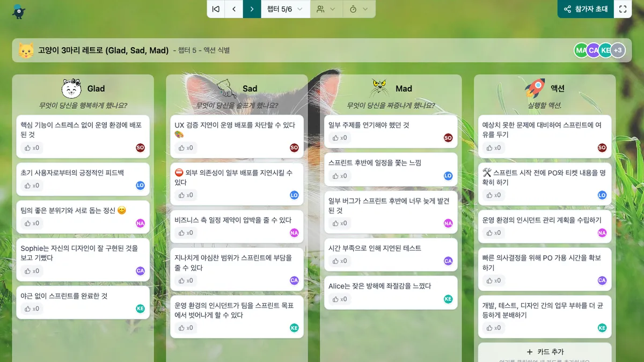Click the green MA participant avatar
Image resolution: width=644 pixels, height=362 pixels.
point(581,50)
